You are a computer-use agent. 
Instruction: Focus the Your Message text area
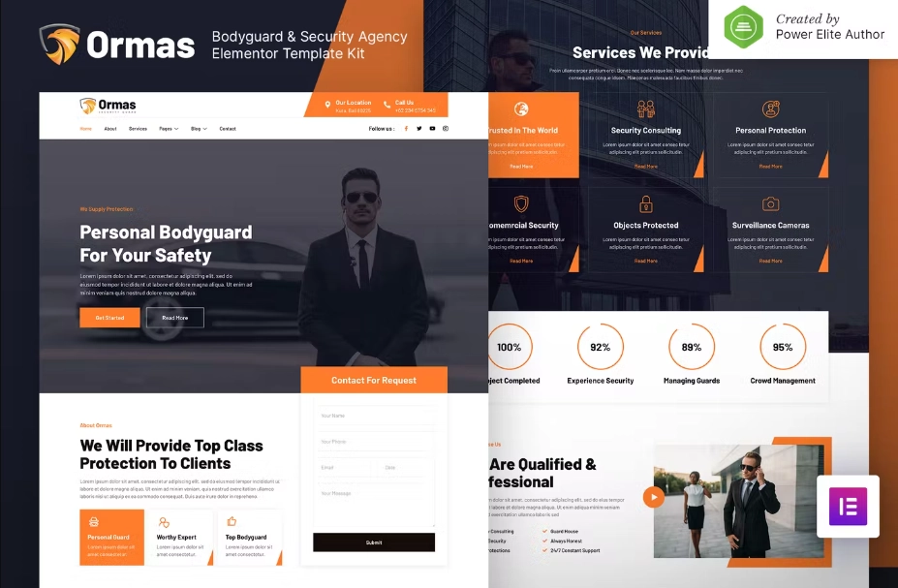point(374,505)
